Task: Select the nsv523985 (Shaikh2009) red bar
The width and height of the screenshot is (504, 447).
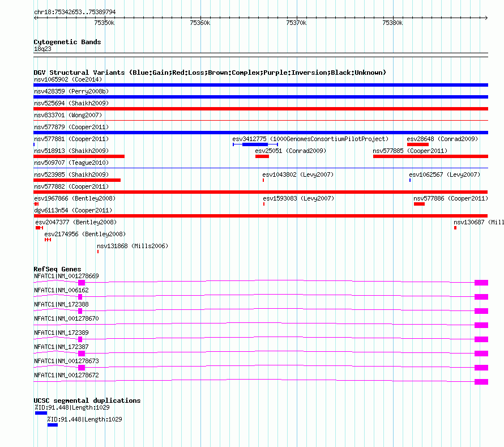Action: coord(77,180)
